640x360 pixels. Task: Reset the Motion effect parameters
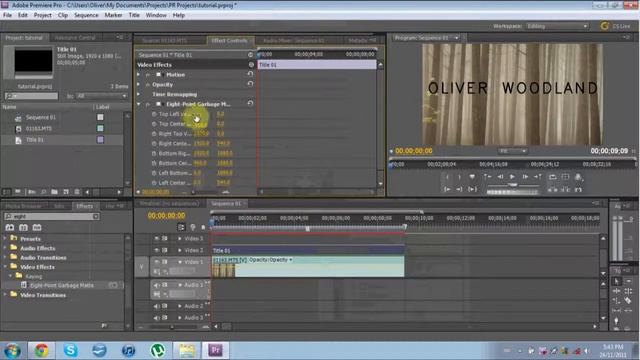(250, 74)
